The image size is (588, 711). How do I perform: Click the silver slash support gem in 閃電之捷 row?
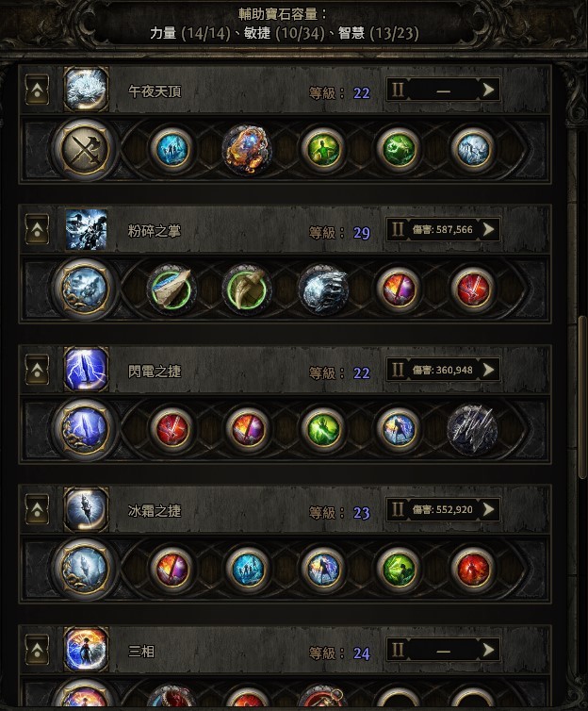click(x=473, y=429)
